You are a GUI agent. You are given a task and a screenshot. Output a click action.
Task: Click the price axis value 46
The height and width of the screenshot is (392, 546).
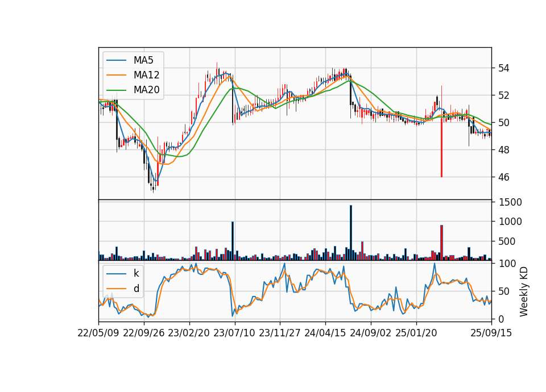tap(503, 177)
